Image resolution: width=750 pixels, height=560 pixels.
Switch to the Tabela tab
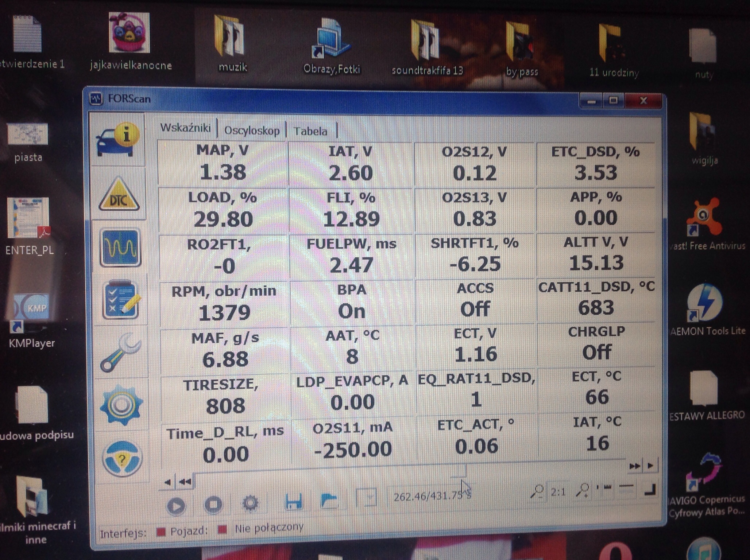click(310, 131)
